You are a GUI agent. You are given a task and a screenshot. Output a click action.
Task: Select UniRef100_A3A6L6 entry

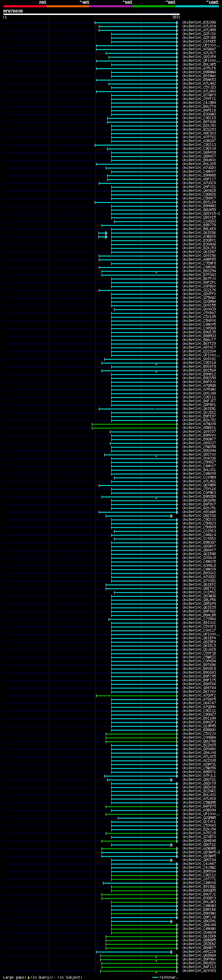point(199,566)
